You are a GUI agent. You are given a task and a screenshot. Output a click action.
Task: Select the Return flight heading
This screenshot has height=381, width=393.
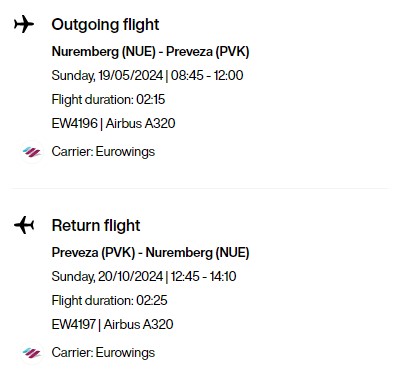96,226
